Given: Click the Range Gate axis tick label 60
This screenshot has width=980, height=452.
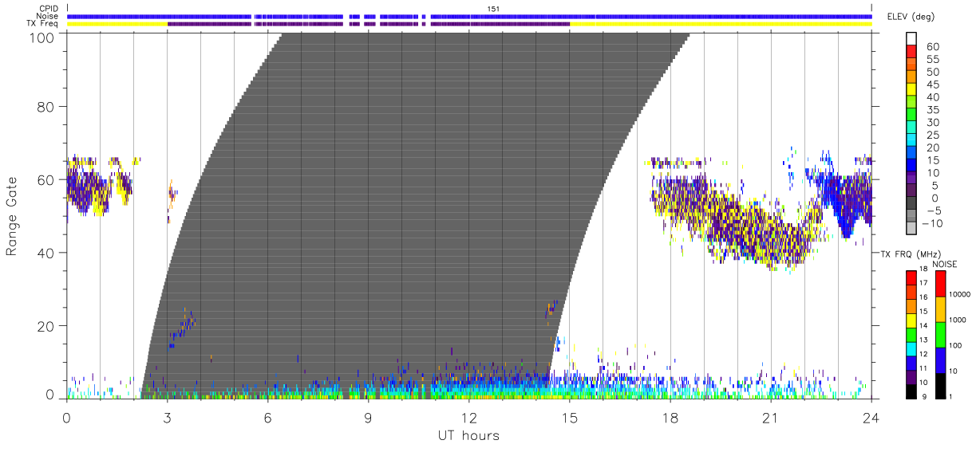Looking at the screenshot, I should coord(47,179).
